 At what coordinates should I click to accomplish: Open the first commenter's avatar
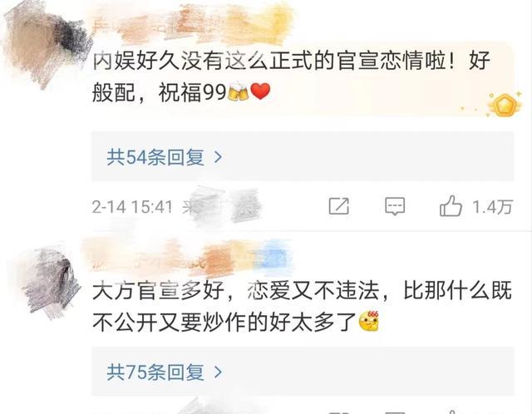(x=46, y=44)
